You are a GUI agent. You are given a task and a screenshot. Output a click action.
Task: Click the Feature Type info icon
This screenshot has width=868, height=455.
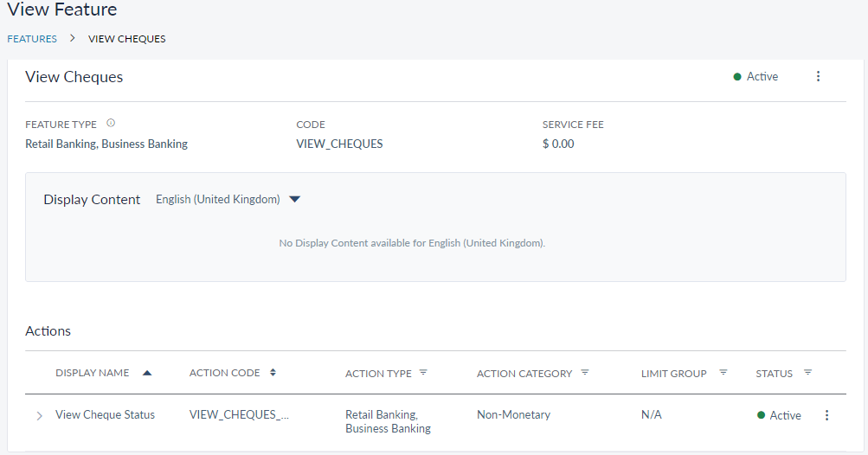pos(111,124)
